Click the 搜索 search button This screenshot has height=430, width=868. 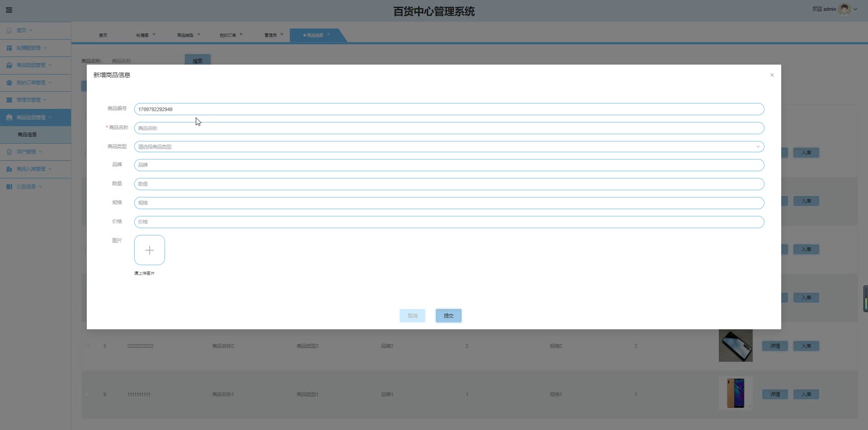(x=198, y=60)
